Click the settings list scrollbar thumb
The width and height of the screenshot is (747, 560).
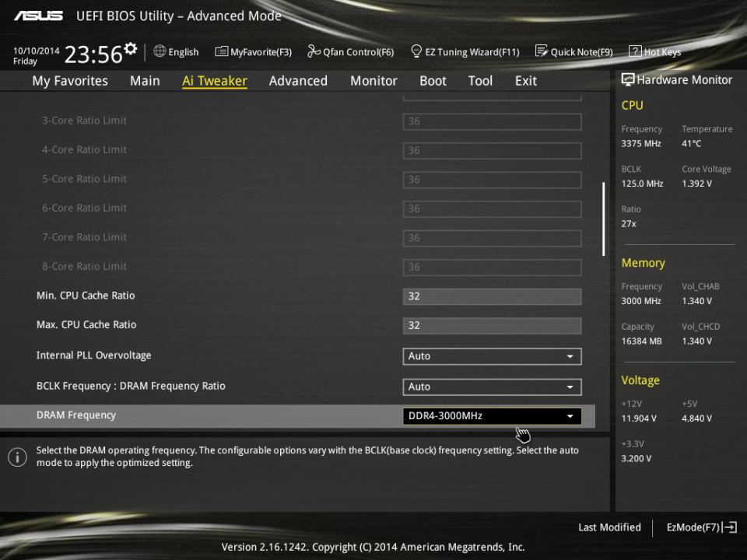click(604, 219)
